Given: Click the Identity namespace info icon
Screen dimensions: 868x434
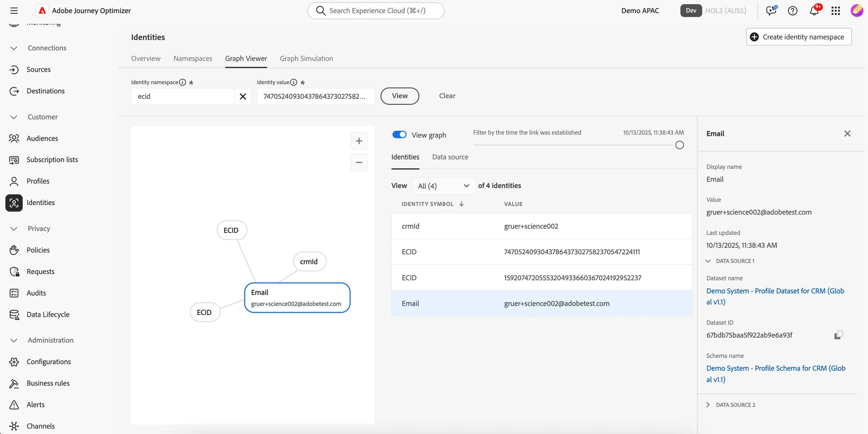Looking at the screenshot, I should point(182,82).
